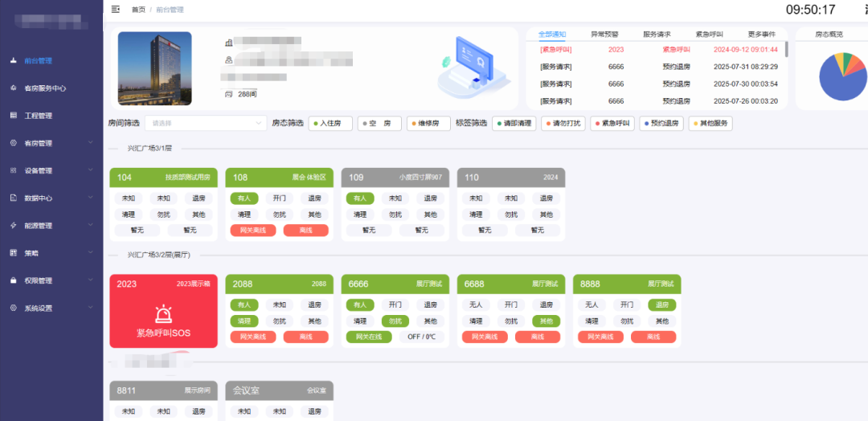868x421 pixels.
Task: Click the 设备管理 sidebar icon
Action: tap(14, 170)
